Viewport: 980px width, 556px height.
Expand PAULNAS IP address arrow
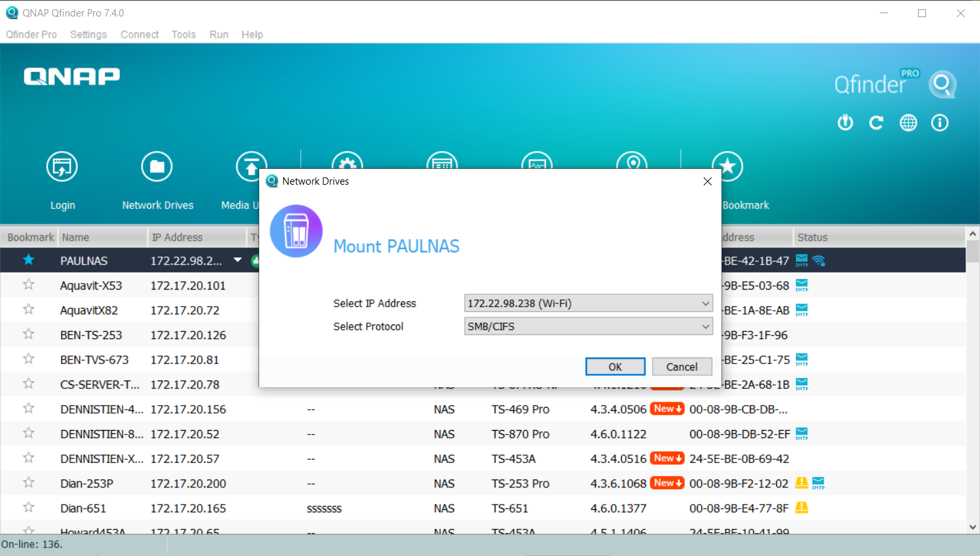pyautogui.click(x=237, y=260)
